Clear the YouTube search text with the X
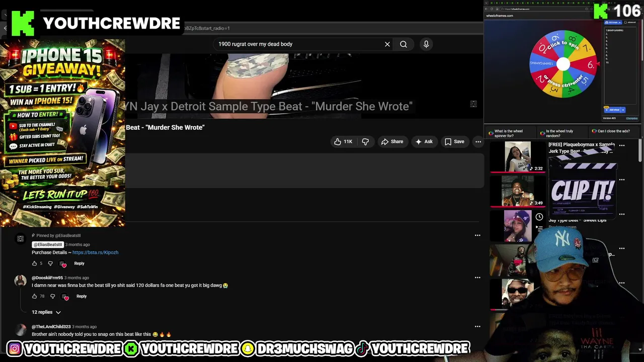Image resolution: width=644 pixels, height=362 pixels. pyautogui.click(x=387, y=44)
